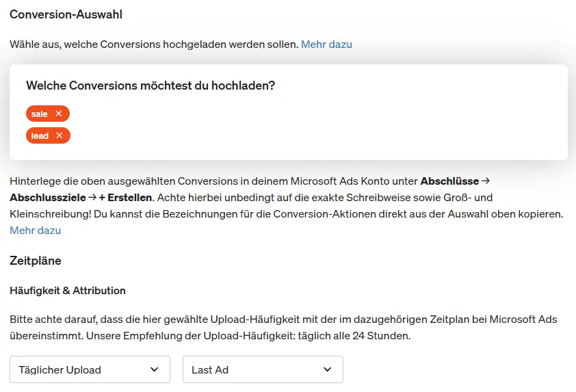The width and height of the screenshot is (576, 392).
Task: Click the lead tag label
Action: point(40,136)
